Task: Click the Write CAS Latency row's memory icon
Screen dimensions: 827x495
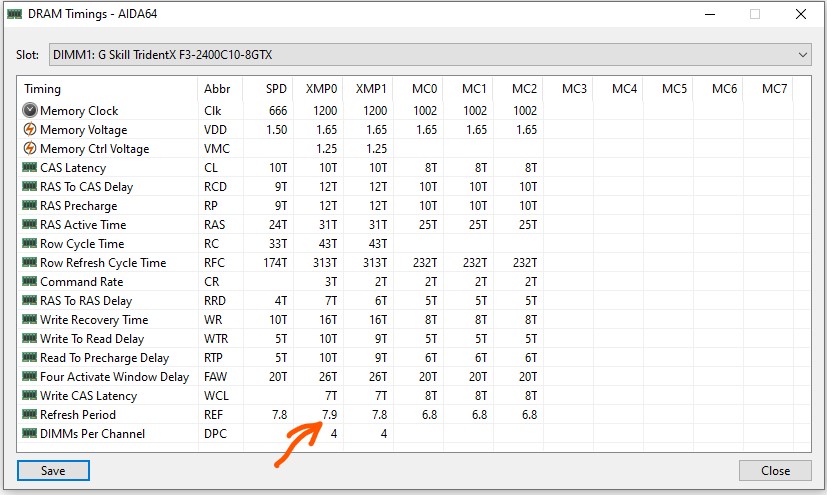Action: [30, 395]
